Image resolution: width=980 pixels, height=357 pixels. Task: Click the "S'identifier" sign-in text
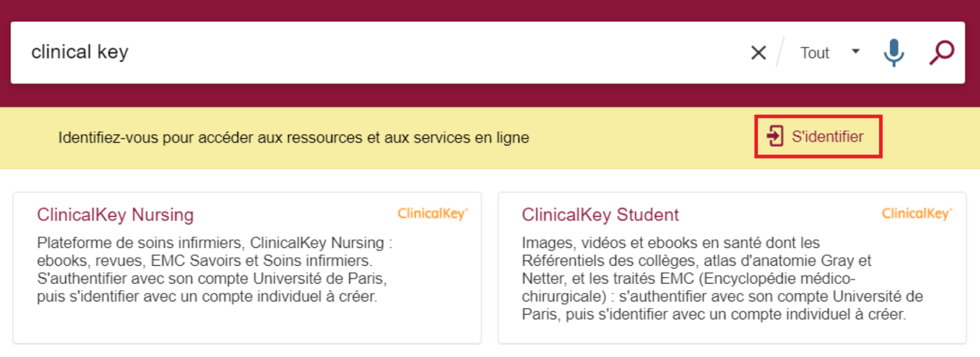click(x=827, y=137)
